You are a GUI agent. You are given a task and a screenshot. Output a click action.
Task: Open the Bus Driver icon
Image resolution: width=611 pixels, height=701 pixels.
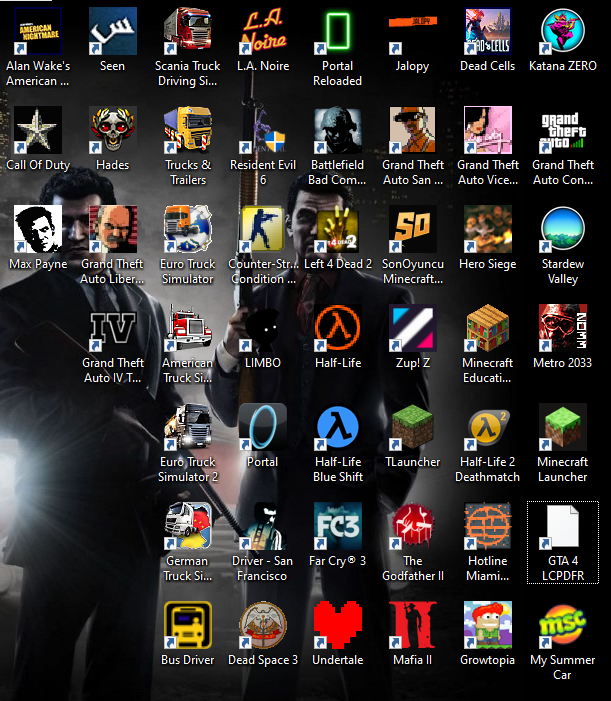coord(188,625)
